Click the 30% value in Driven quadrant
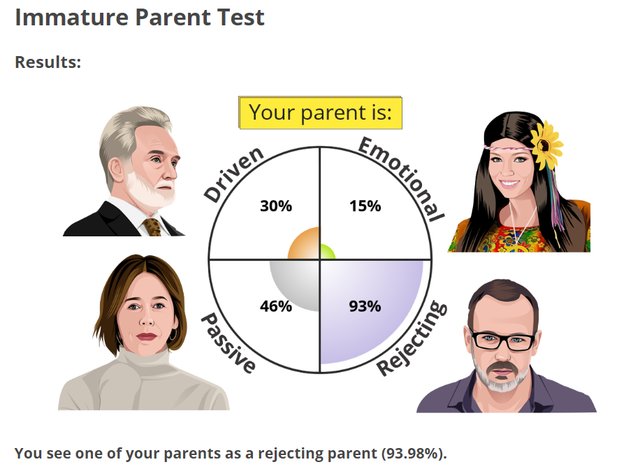Image resolution: width=640 pixels, height=472 pixels. pos(275,206)
